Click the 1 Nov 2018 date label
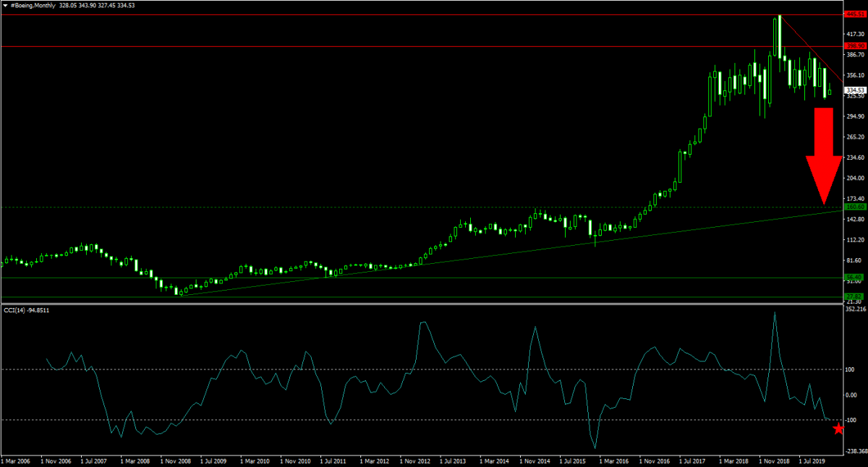Viewport: 868px width, 467px height. point(775,459)
